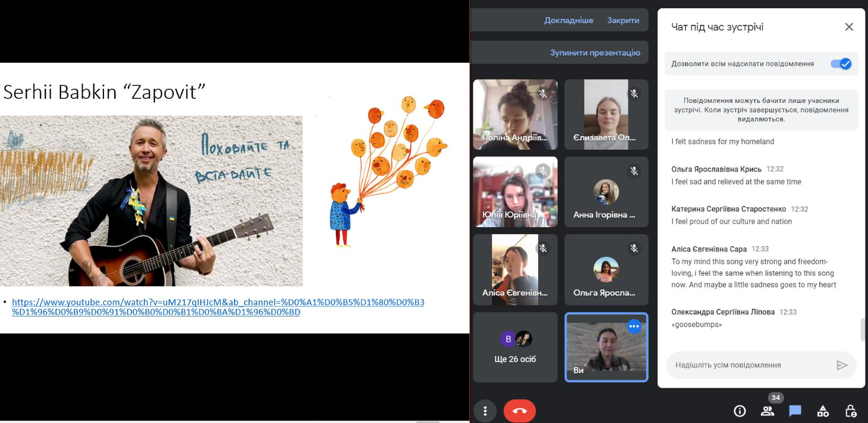Screen dimensions: 868x423
Task: Click the red hang up call button
Action: pos(520,411)
